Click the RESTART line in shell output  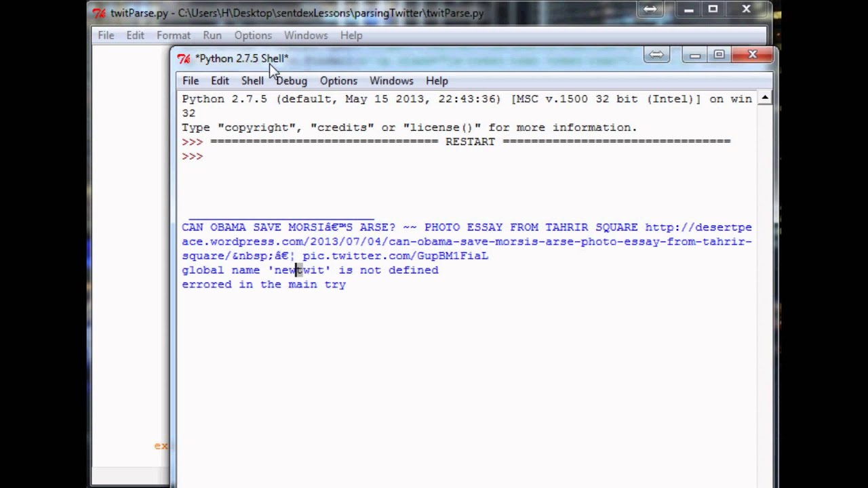pos(456,142)
